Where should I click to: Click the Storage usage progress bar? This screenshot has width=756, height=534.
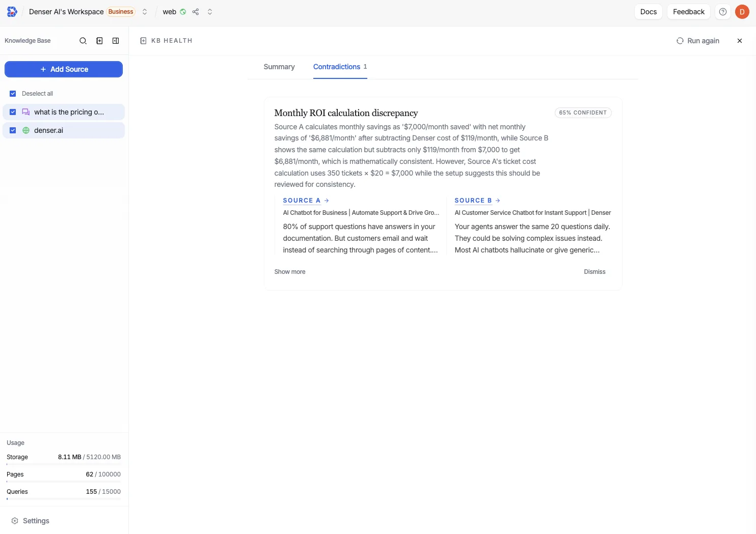pos(64,464)
